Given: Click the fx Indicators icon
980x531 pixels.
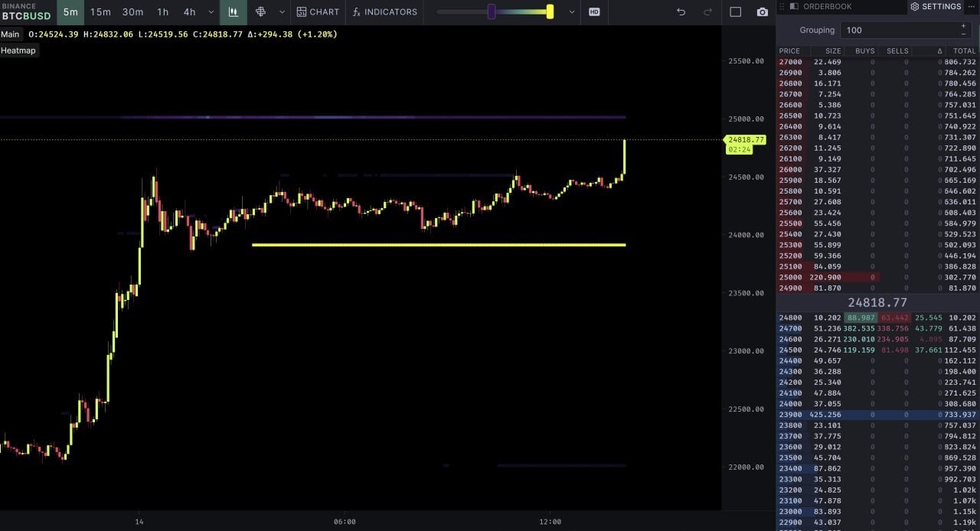Looking at the screenshot, I should (357, 11).
